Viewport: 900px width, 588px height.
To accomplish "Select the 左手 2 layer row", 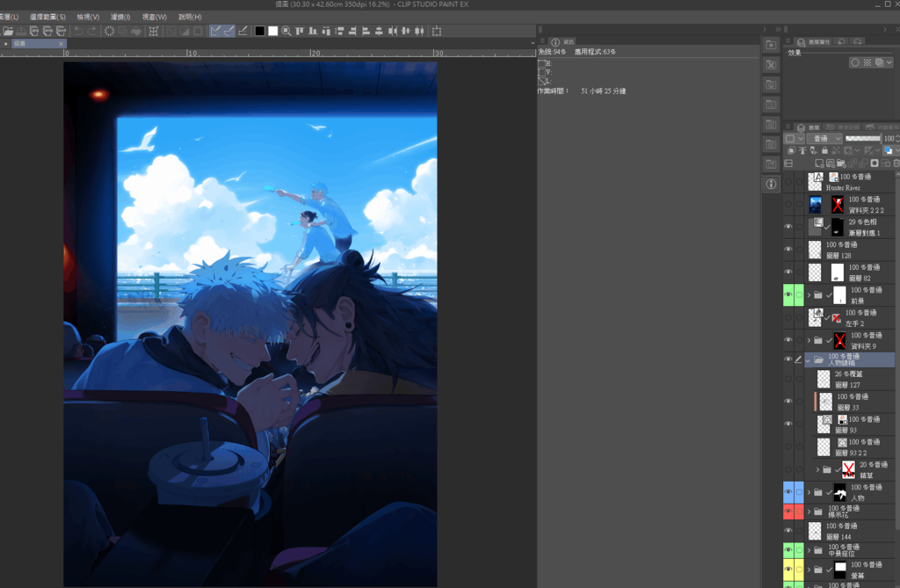I will (x=850, y=317).
